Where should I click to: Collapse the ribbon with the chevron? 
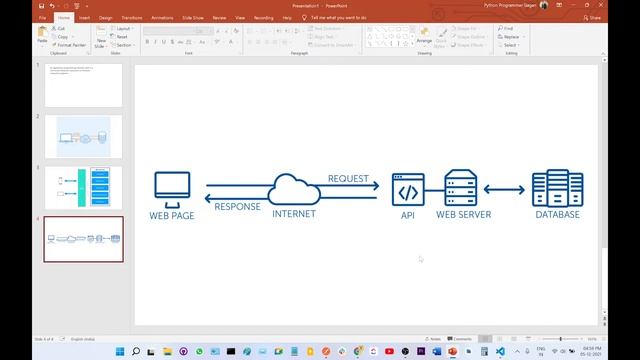(x=603, y=53)
